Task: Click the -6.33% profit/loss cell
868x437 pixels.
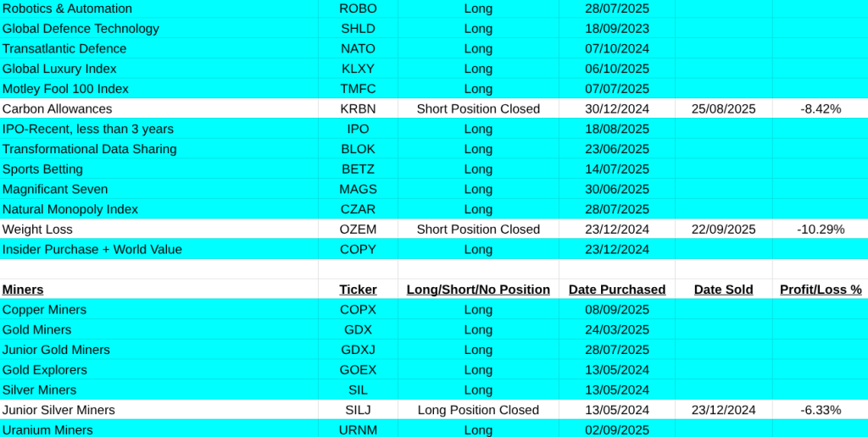Action: pyautogui.click(x=820, y=410)
